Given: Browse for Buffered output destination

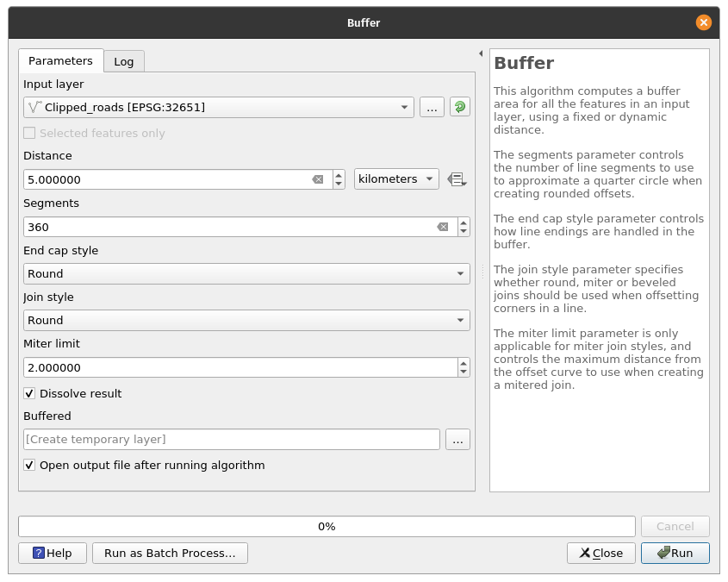Looking at the screenshot, I should click(x=457, y=440).
